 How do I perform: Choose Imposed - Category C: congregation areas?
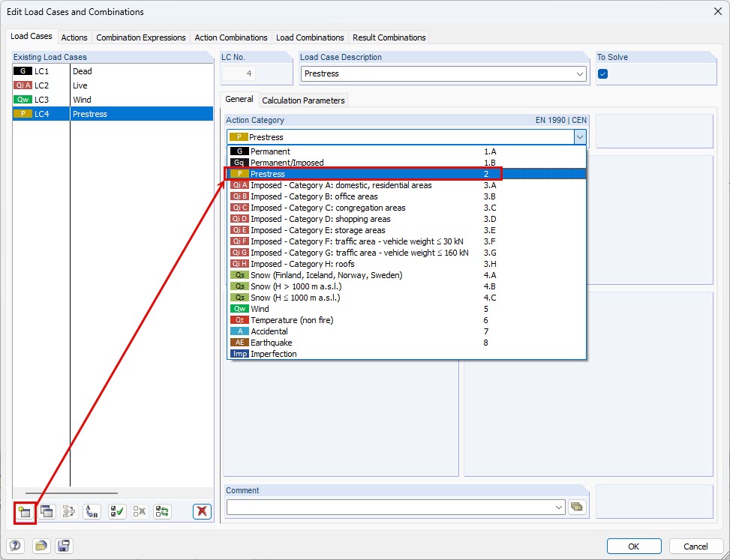coord(407,208)
